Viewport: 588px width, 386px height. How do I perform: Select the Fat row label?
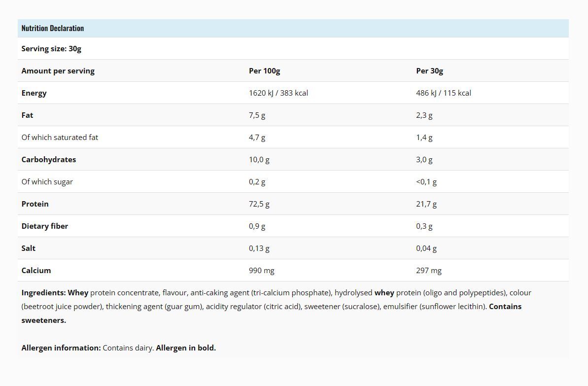[27, 115]
